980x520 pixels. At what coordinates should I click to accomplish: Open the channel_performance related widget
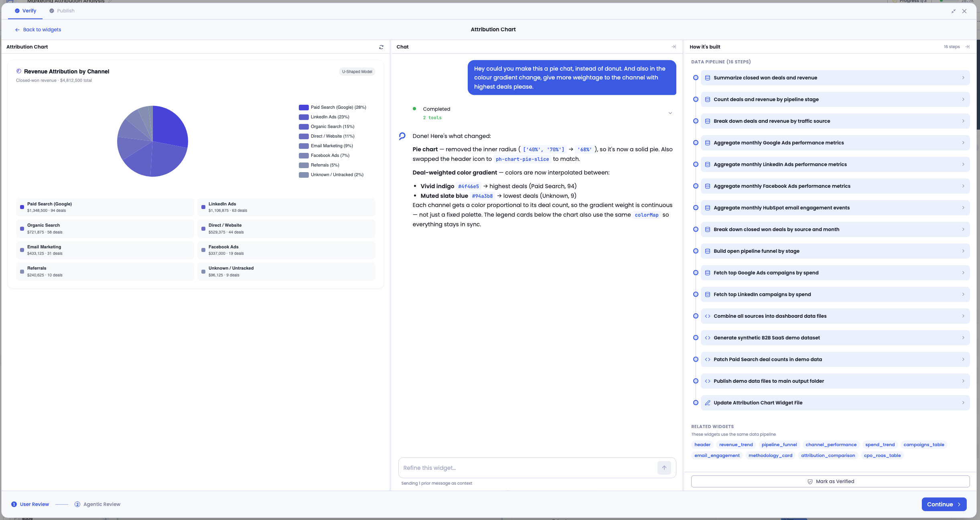[831, 445]
